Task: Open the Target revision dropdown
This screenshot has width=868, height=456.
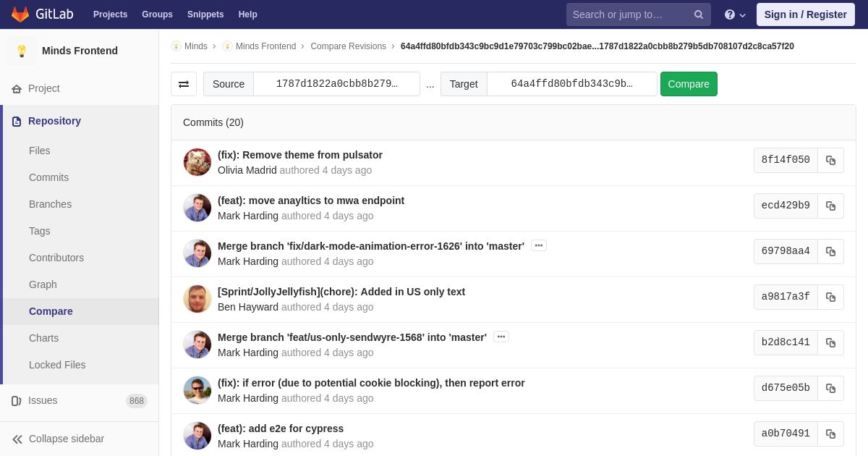Action: pos(571,84)
